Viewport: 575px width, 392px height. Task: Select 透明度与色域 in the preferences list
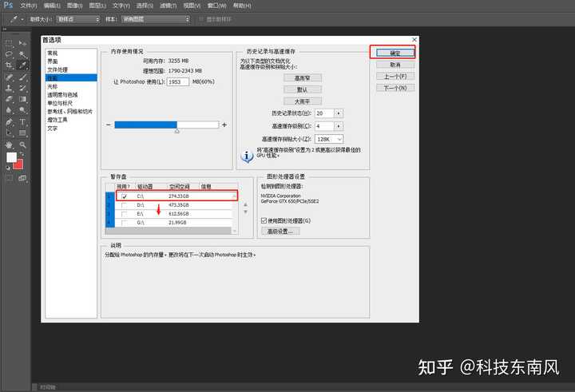(x=62, y=95)
